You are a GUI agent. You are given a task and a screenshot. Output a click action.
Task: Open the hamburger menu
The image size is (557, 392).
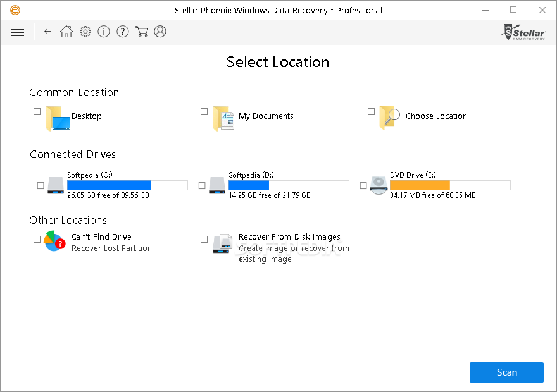click(18, 32)
